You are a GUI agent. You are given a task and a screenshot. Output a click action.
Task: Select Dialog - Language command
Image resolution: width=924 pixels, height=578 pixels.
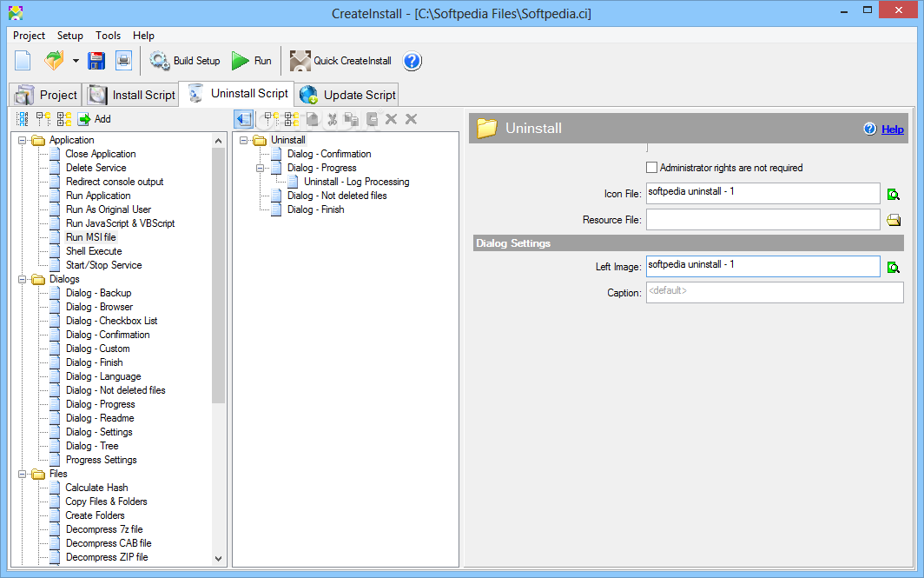pos(103,376)
